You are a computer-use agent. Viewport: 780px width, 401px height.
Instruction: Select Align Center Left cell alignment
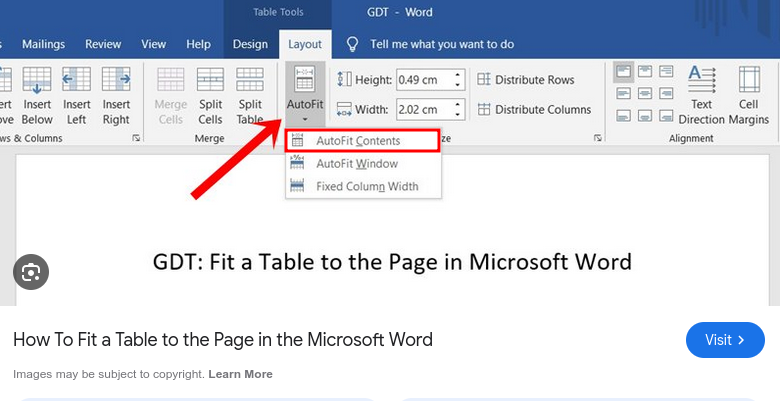click(623, 94)
